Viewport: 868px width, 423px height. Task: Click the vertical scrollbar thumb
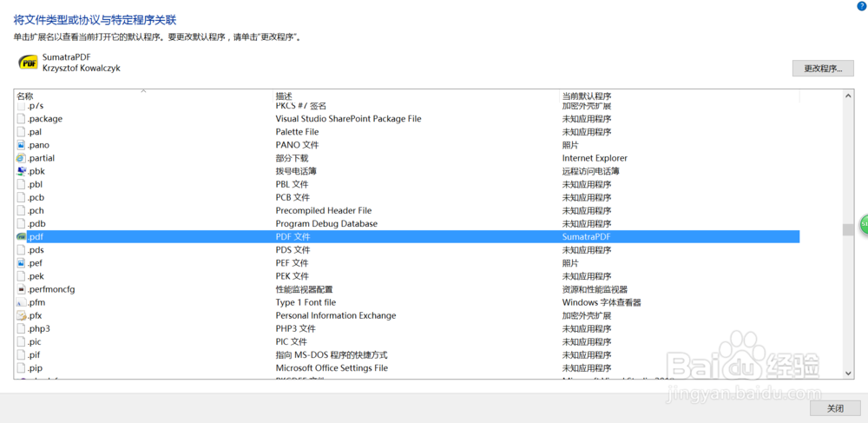[847, 230]
